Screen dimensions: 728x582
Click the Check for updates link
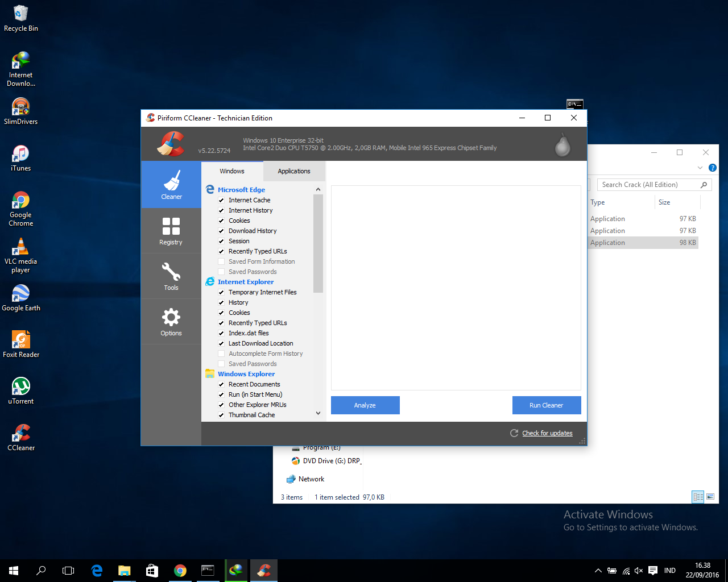[x=547, y=433]
